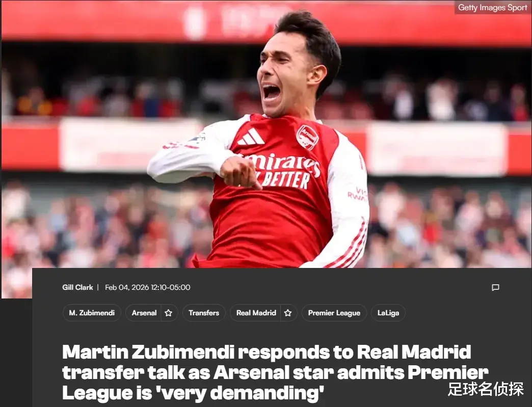Follow Arsenal using the star icon

168,313
